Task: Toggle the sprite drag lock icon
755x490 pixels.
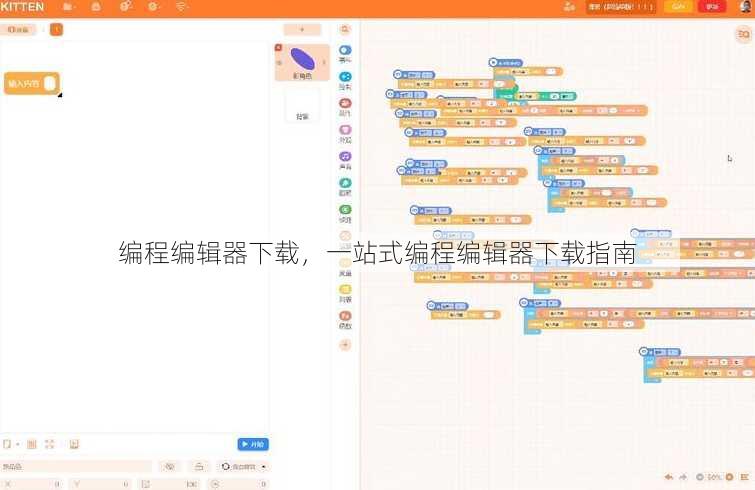Action: click(x=198, y=466)
